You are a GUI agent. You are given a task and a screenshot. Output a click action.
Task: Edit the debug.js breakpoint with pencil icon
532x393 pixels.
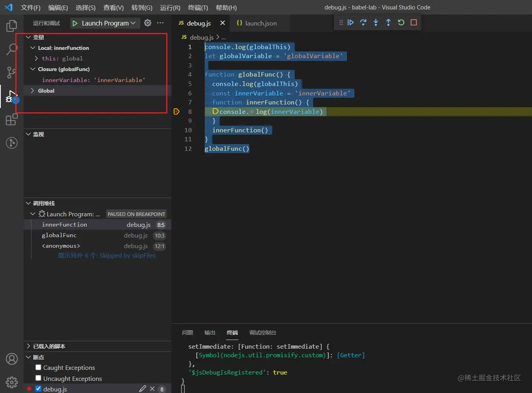point(142,389)
